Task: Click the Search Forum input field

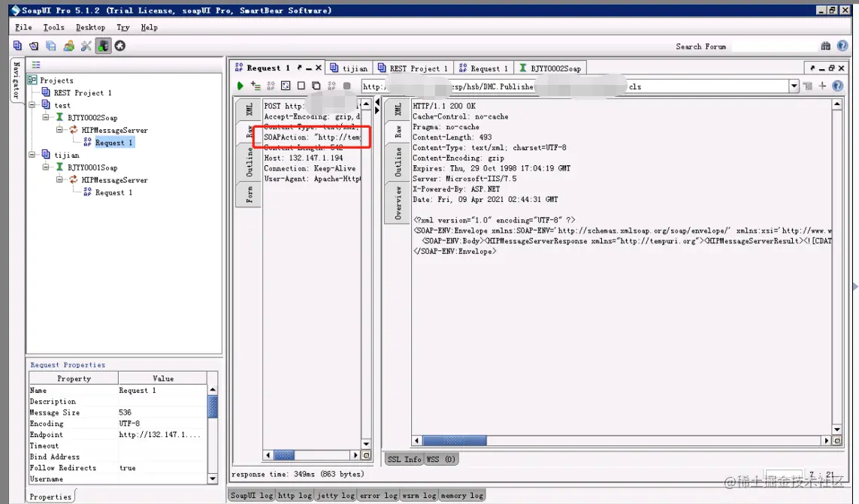Action: point(774,47)
